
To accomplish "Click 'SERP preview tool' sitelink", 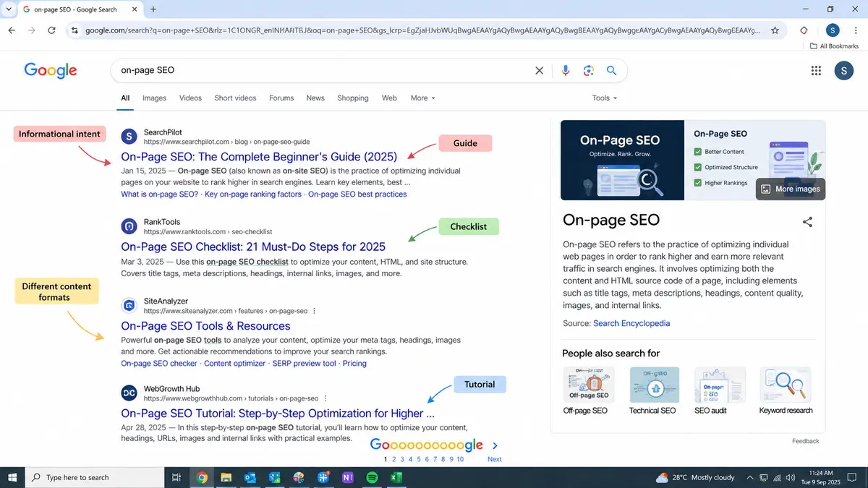I will (x=304, y=364).
